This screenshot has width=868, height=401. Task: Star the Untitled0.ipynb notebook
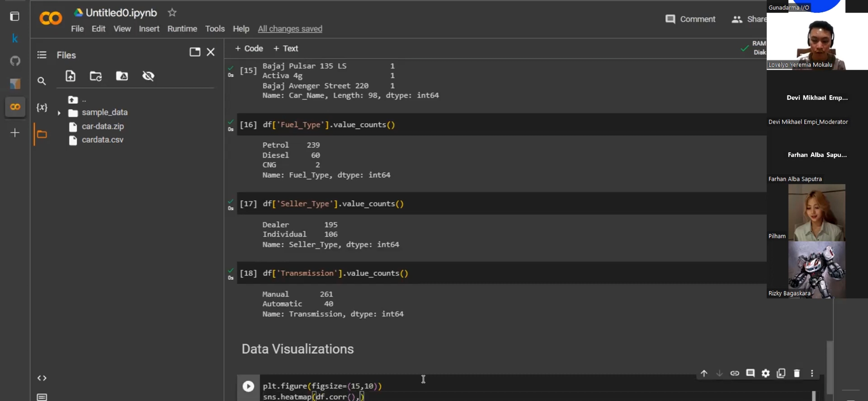click(172, 13)
